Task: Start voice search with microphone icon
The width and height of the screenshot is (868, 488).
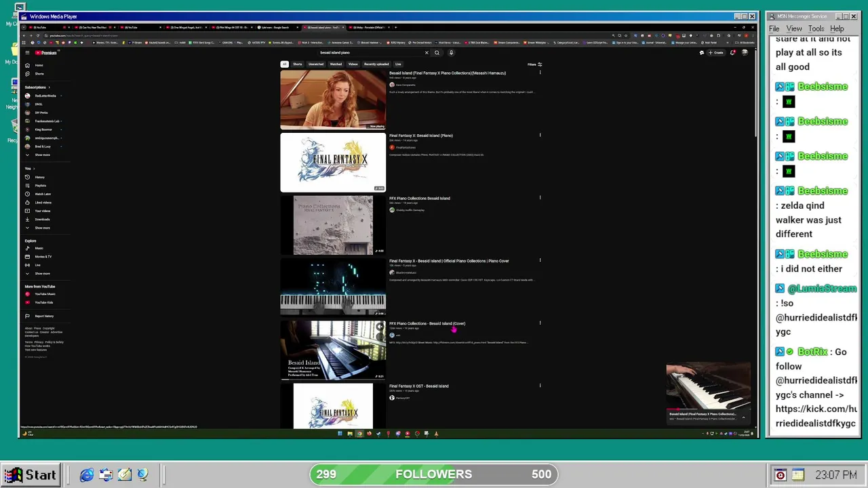Action: [451, 52]
